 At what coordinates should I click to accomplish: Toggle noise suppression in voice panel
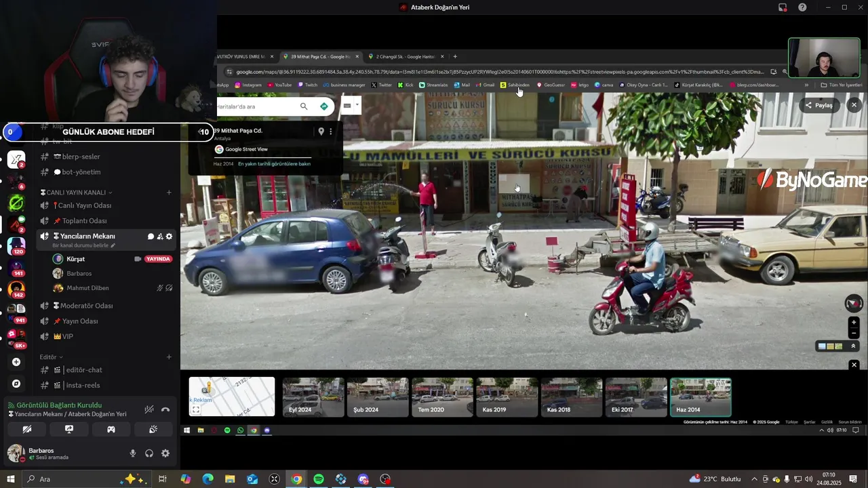149,409
